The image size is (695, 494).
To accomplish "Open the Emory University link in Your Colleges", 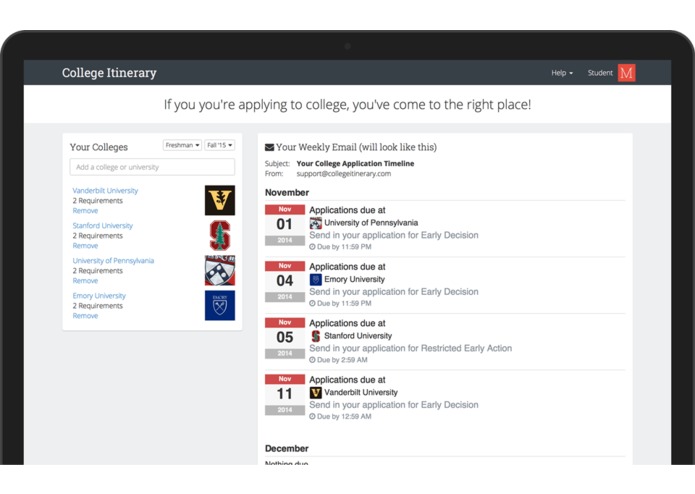I will [99, 296].
